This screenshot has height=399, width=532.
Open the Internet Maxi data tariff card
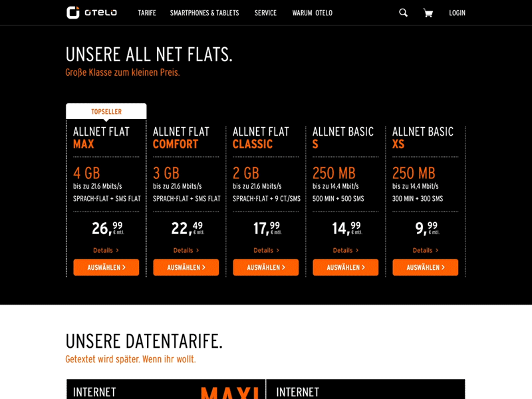166,389
